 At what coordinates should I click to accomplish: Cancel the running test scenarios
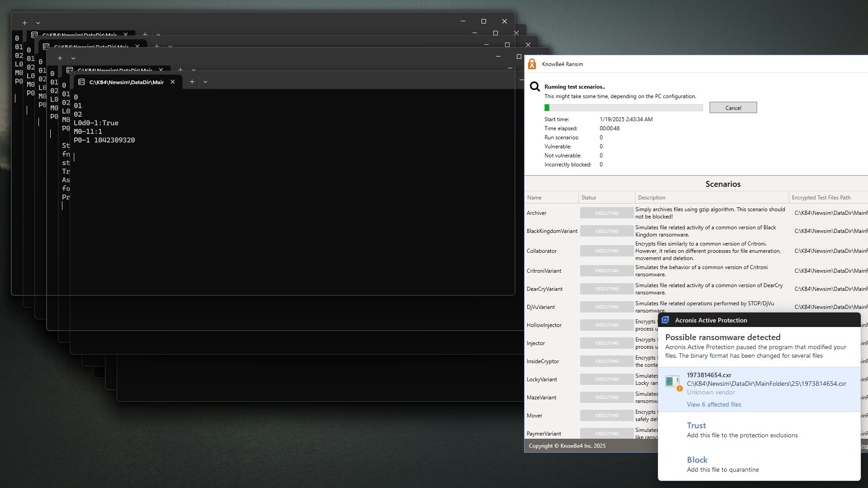click(733, 108)
